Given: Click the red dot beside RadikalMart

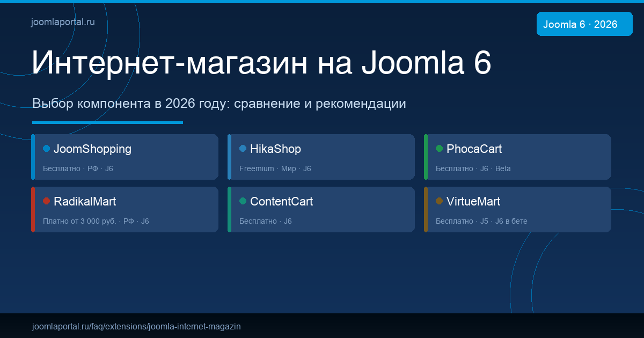Looking at the screenshot, I should point(47,201).
